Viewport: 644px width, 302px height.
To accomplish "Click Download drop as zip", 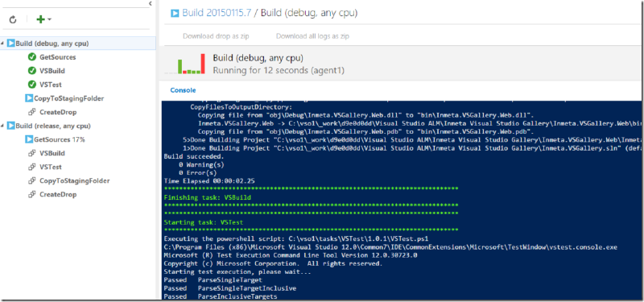I will 216,36.
